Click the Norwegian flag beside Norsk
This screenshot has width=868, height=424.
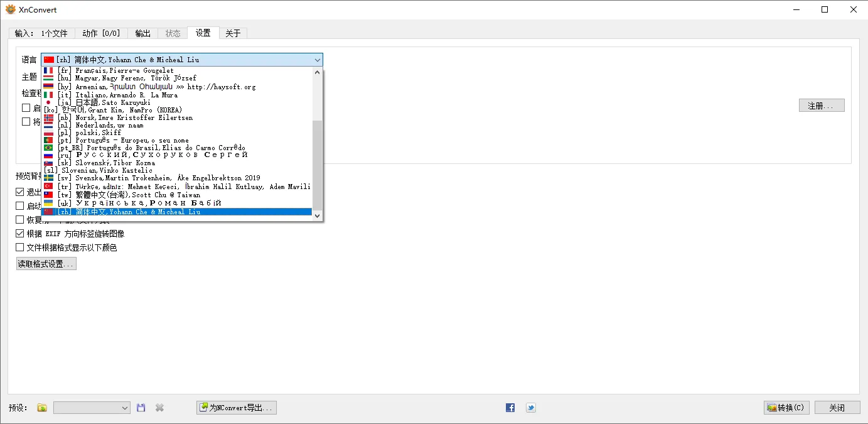pyautogui.click(x=48, y=117)
